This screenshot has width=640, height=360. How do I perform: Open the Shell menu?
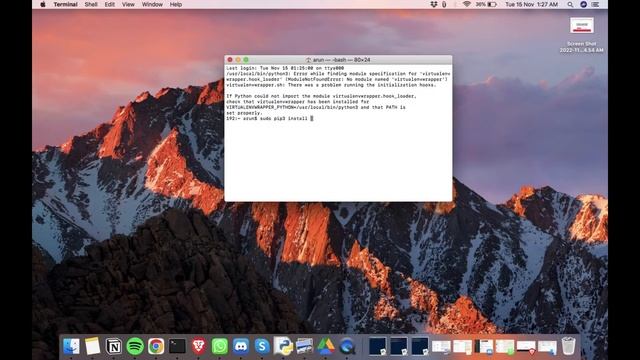[91, 4]
